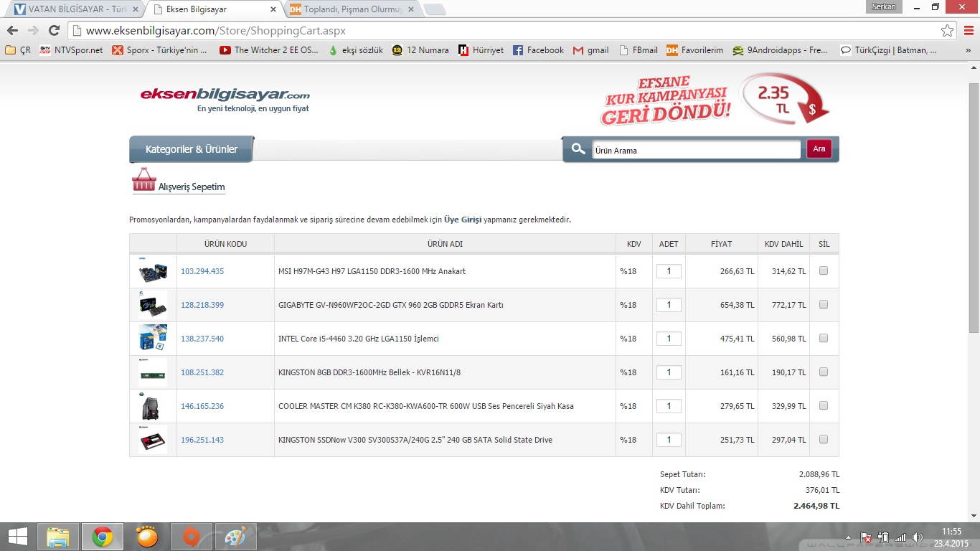
Task: Click the Ara search button
Action: [x=819, y=149]
